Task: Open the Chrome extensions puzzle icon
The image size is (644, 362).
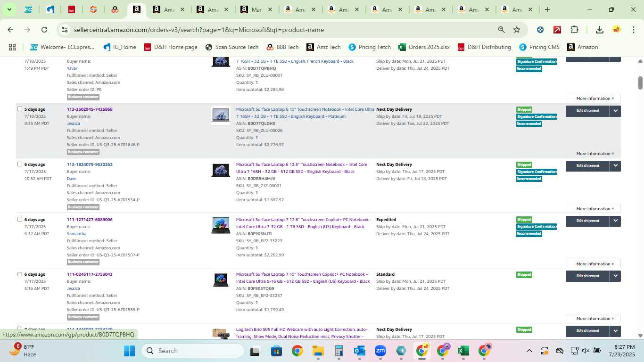Action: pyautogui.click(x=574, y=30)
